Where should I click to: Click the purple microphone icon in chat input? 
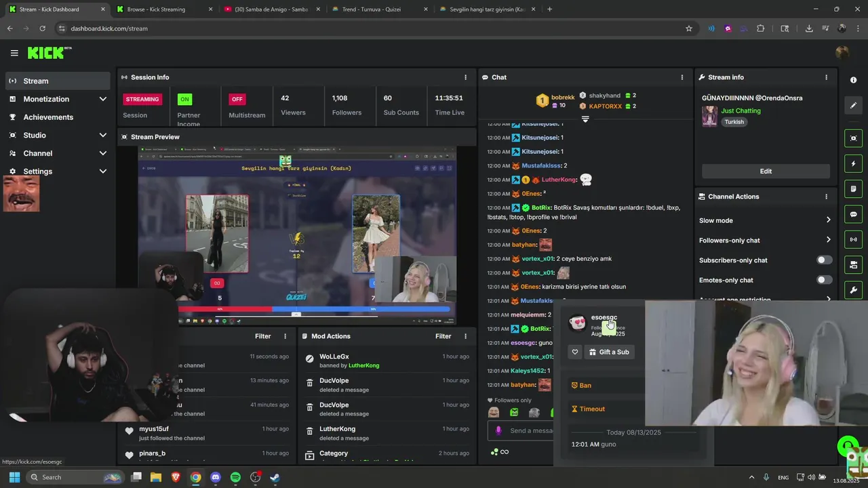[498, 430]
